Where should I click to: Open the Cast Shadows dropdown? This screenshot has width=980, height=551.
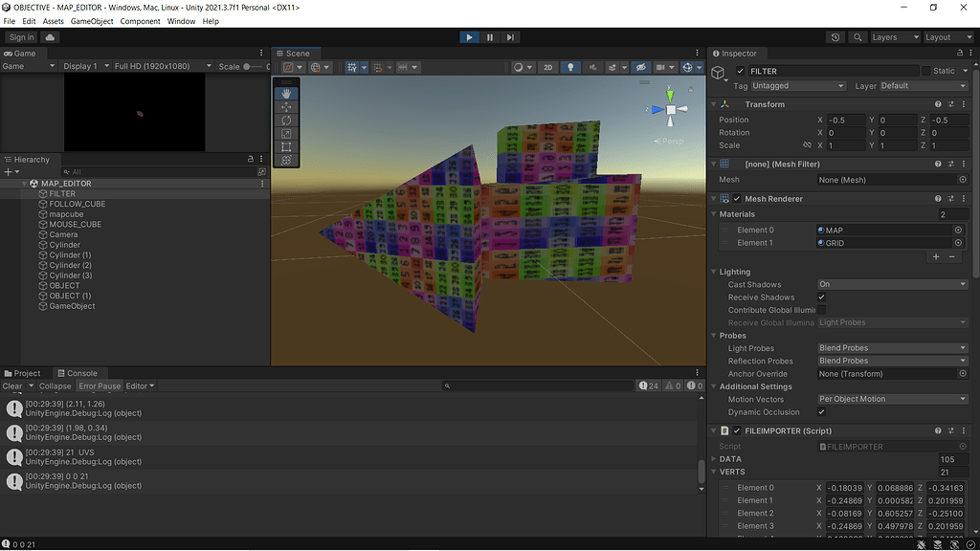892,284
